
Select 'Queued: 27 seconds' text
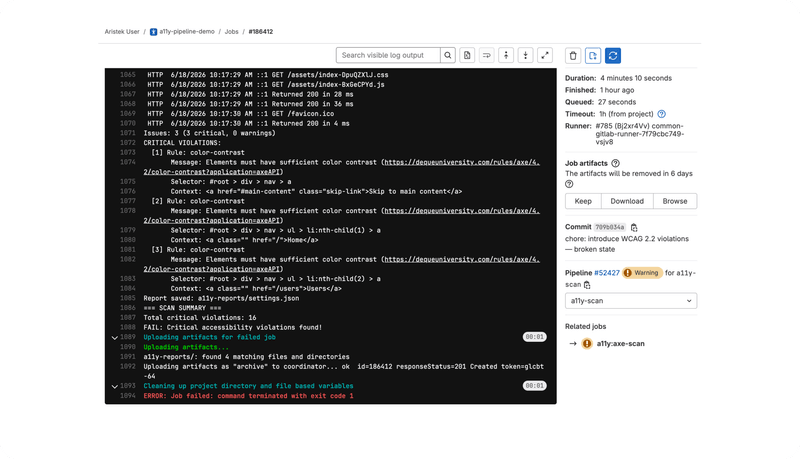pos(601,102)
